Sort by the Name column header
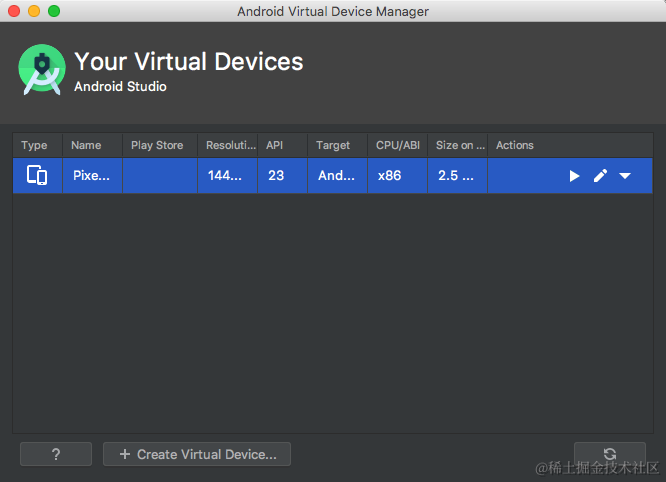The height and width of the screenshot is (482, 666). tap(93, 145)
